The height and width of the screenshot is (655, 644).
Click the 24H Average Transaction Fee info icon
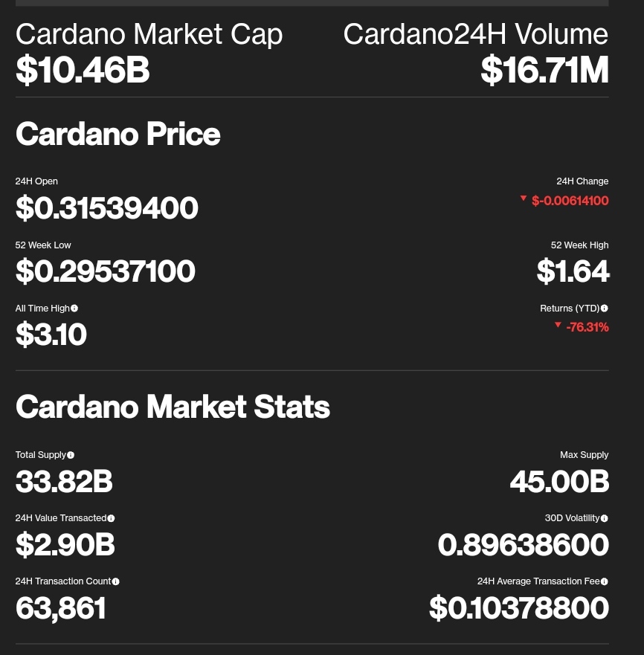point(605,581)
